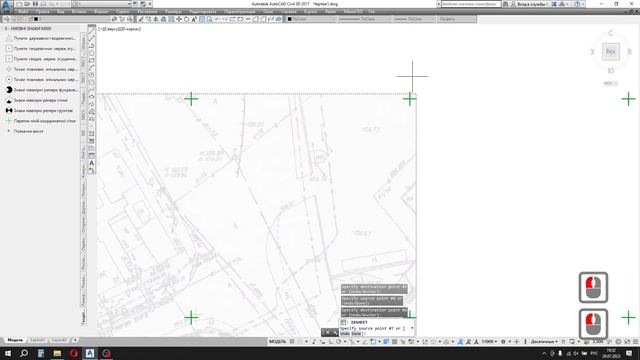Open the color control 'ПоСлою' dropdown
Viewport: 640px width, 360px height.
click(x=311, y=19)
